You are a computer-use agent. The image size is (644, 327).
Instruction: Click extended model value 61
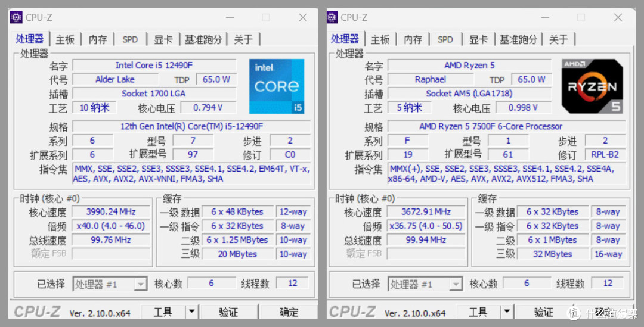pyautogui.click(x=508, y=155)
